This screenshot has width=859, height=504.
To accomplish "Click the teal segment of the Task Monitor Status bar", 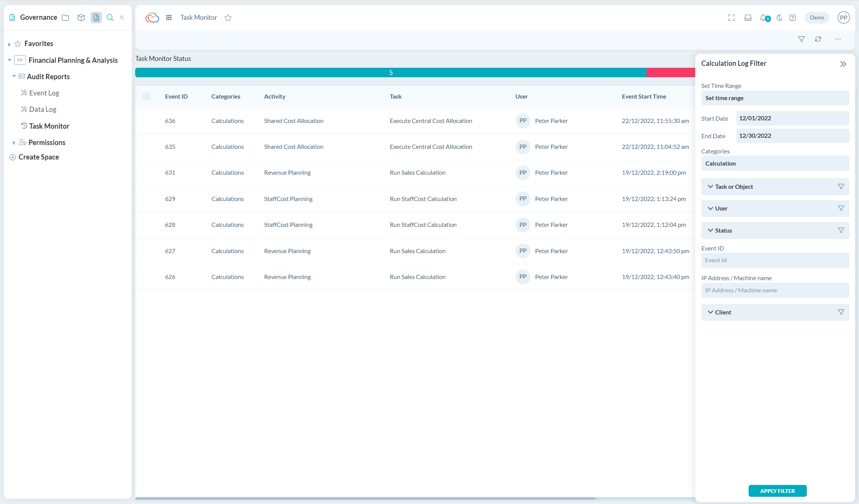I will 390,72.
